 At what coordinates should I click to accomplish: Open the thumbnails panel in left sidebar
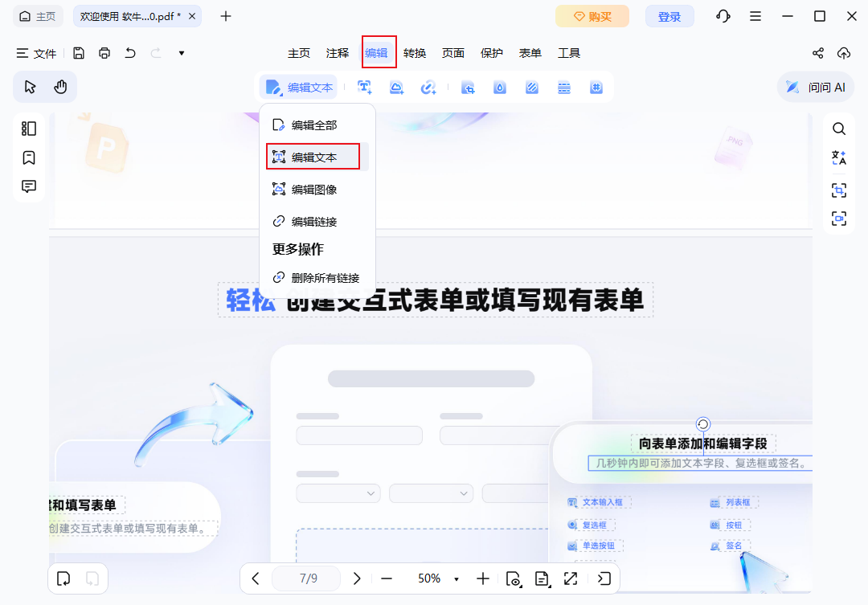point(29,129)
